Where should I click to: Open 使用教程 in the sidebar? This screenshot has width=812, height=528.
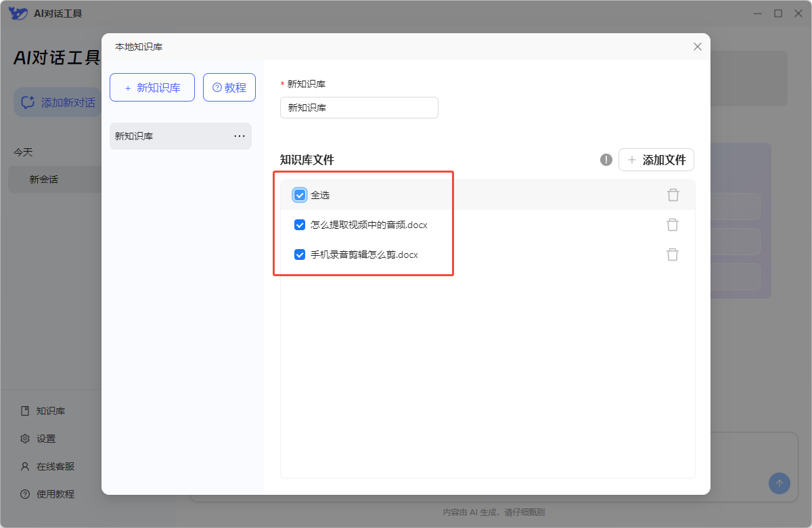[x=47, y=494]
